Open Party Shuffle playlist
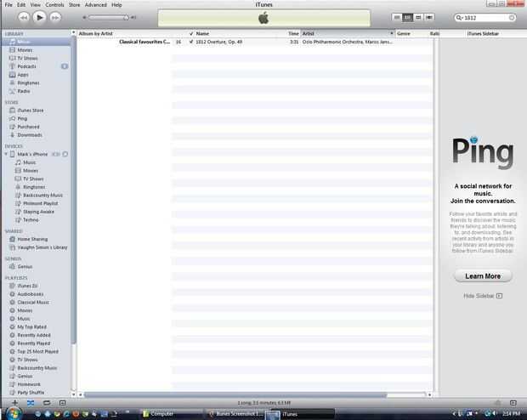This screenshot has height=420, width=527. (x=31, y=393)
